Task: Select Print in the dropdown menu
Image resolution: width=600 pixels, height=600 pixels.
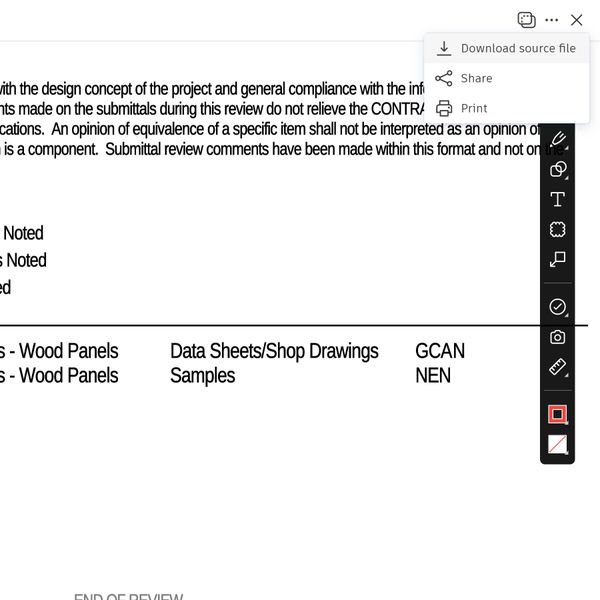Action: tap(506, 108)
